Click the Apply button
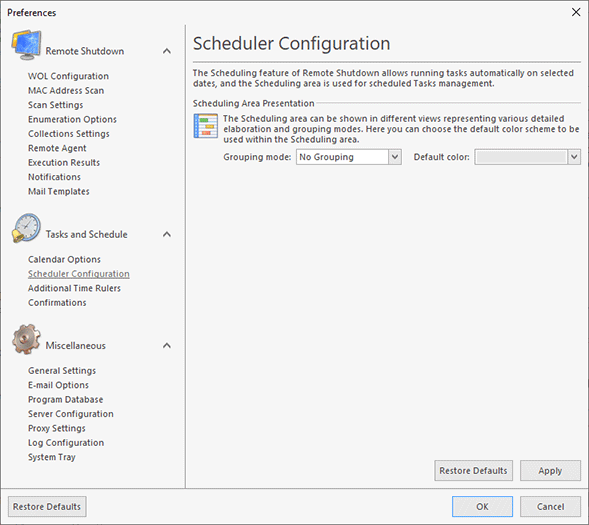Image resolution: width=589 pixels, height=525 pixels. (550, 471)
